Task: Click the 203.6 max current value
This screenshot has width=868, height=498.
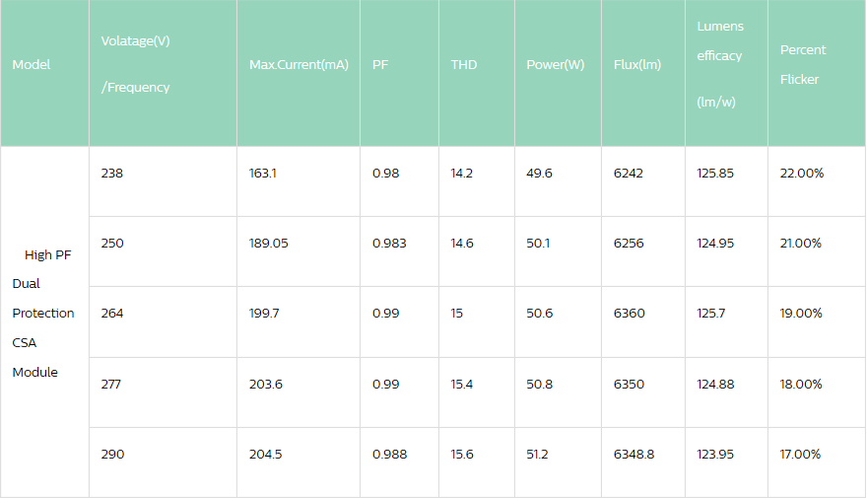Action: click(x=266, y=385)
